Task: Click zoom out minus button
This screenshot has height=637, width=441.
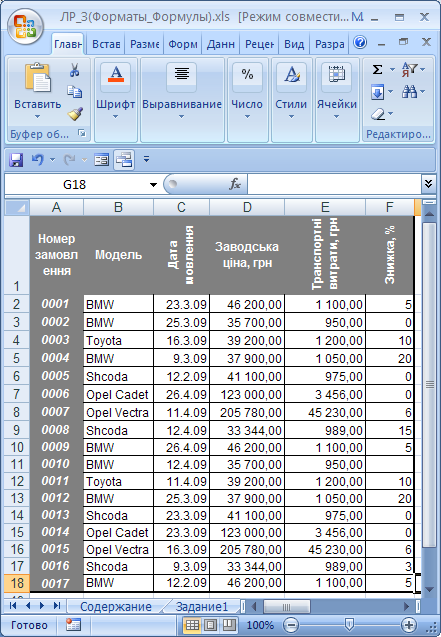Action: (x=291, y=625)
